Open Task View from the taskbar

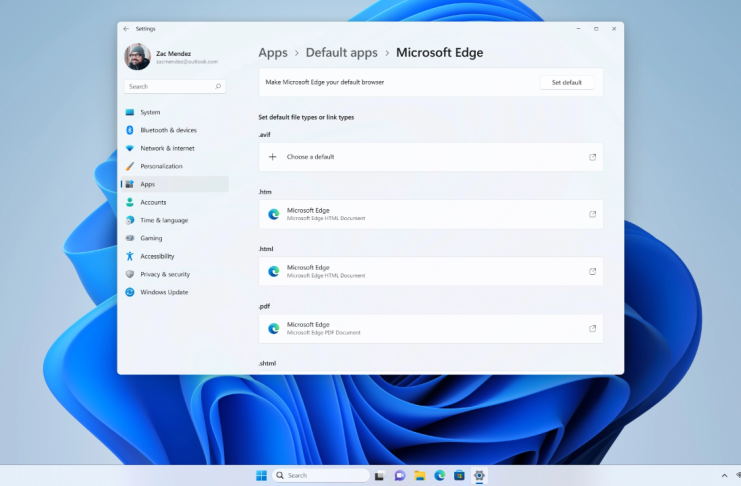(x=379, y=476)
